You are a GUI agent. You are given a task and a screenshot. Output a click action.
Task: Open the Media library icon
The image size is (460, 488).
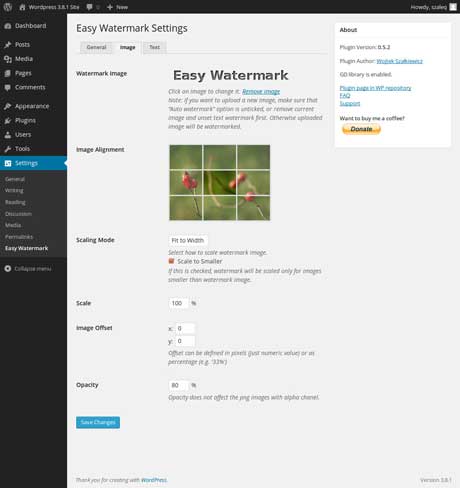tap(8, 59)
